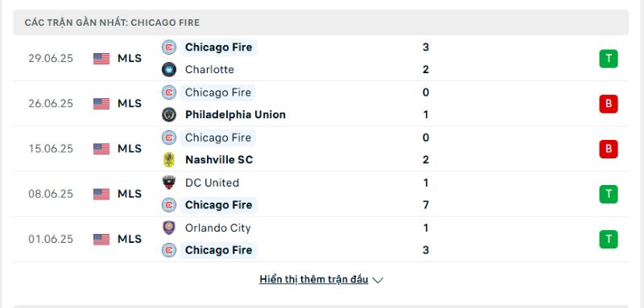Click the green T badge for 29.06.25 match
The height and width of the screenshot is (308, 644).
[609, 59]
